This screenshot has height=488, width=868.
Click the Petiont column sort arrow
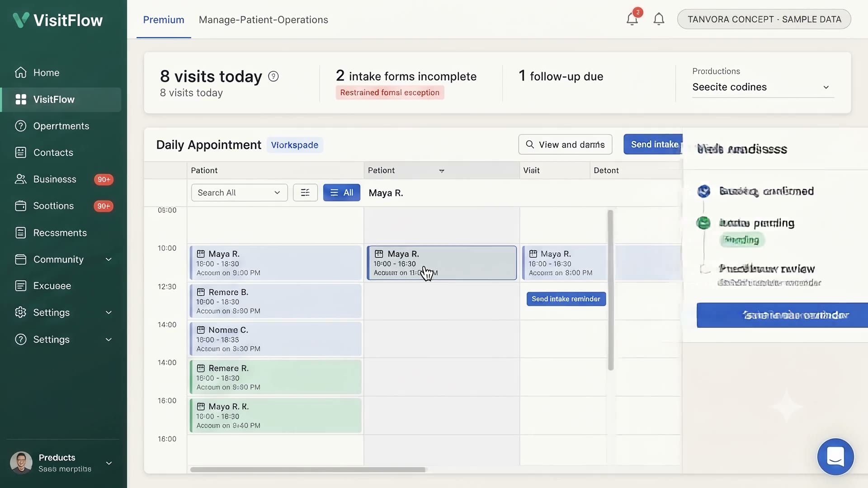[x=442, y=171]
